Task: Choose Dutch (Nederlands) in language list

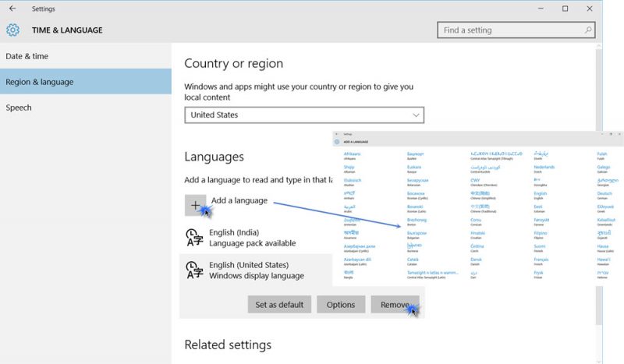Action: [x=544, y=168]
